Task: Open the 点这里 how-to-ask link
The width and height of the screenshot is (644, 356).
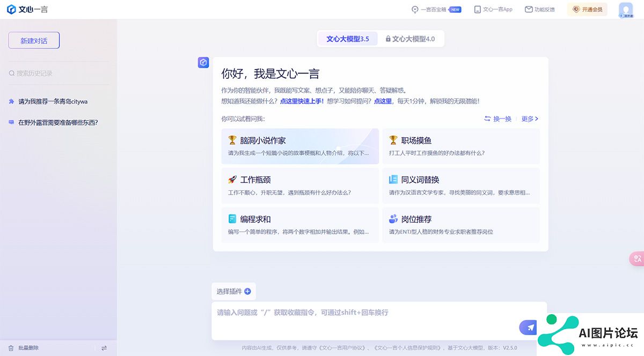Action: coord(383,101)
